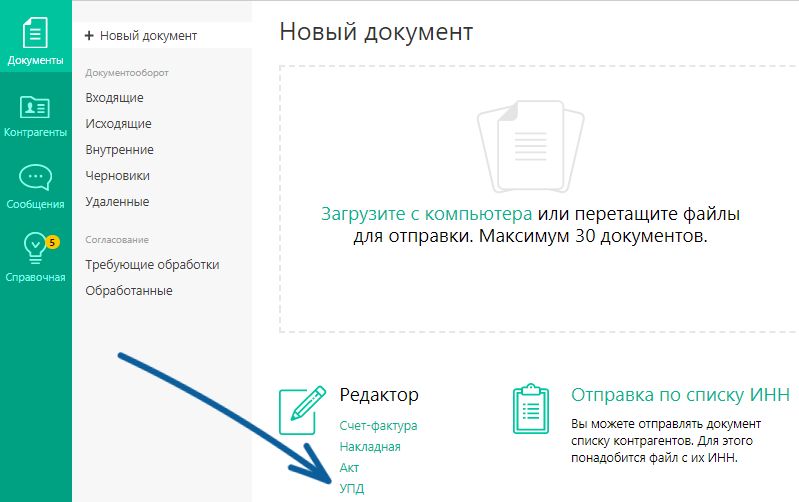
Task: Create an Акт in editor
Action: pos(349,468)
